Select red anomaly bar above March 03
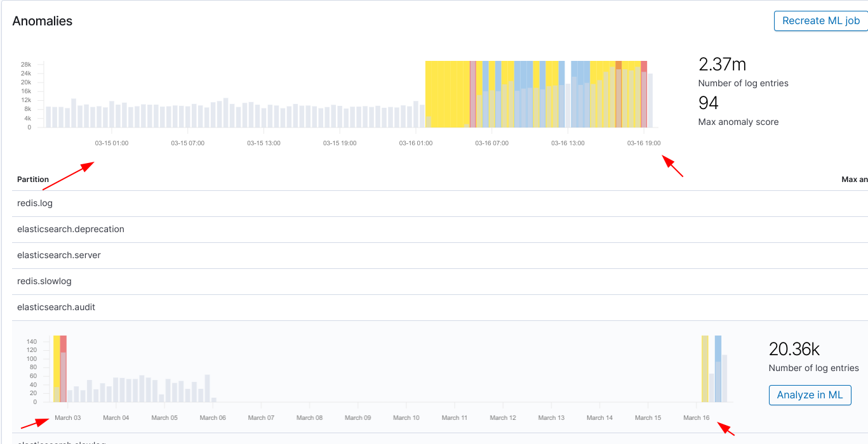This screenshot has width=868, height=444. coord(63,369)
